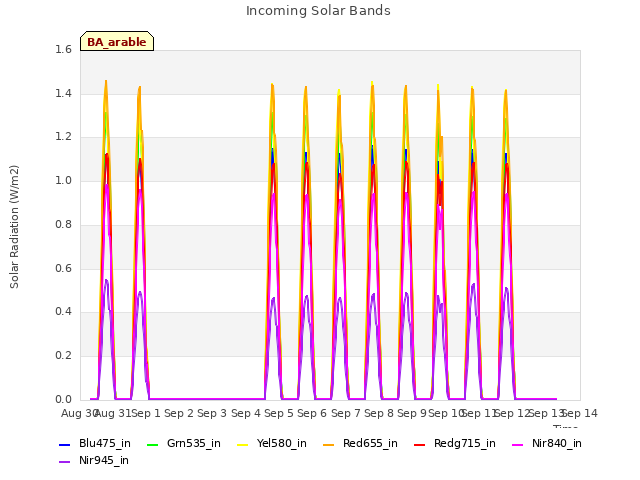This screenshot has height=480, width=640.
Task: Click the purple Nir945_in legend swatch
Action: pos(64,462)
